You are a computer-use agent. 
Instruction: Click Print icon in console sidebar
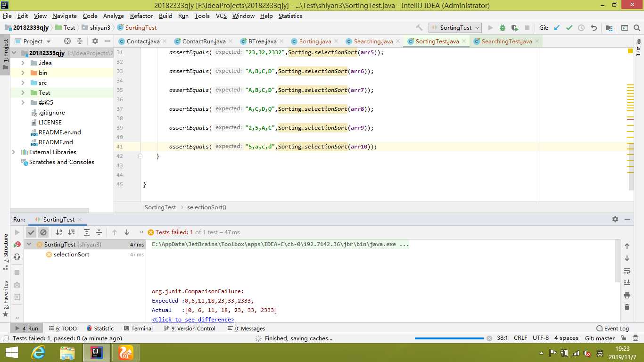click(627, 295)
